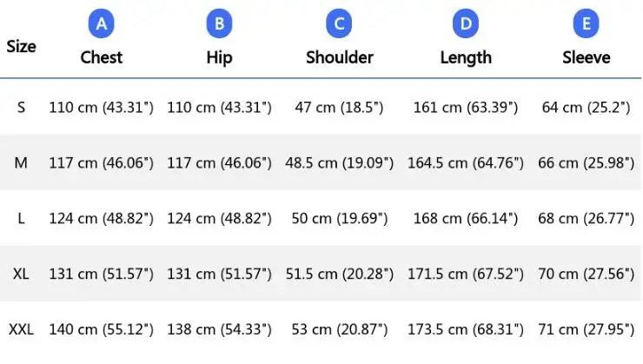Click the blue B circle icon
The image size is (643, 364).
(219, 23)
